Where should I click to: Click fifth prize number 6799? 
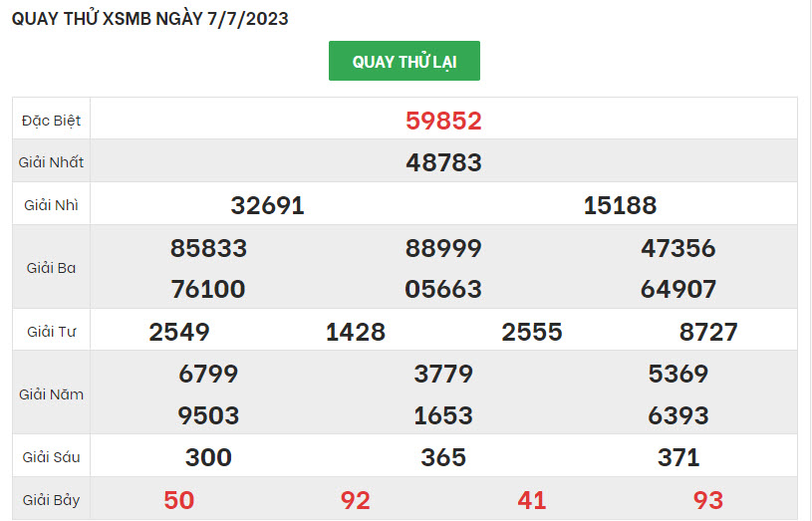[208, 375]
